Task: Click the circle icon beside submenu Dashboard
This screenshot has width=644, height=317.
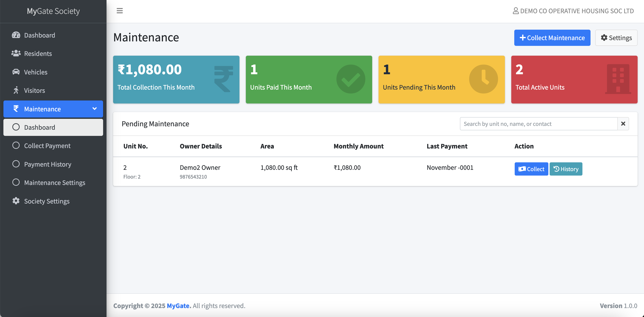Action: click(16, 127)
